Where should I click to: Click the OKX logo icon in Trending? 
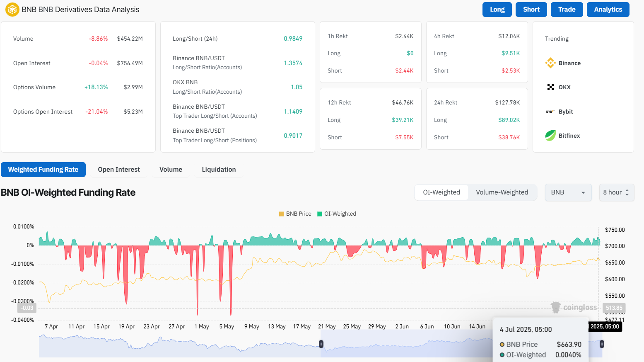[550, 87]
